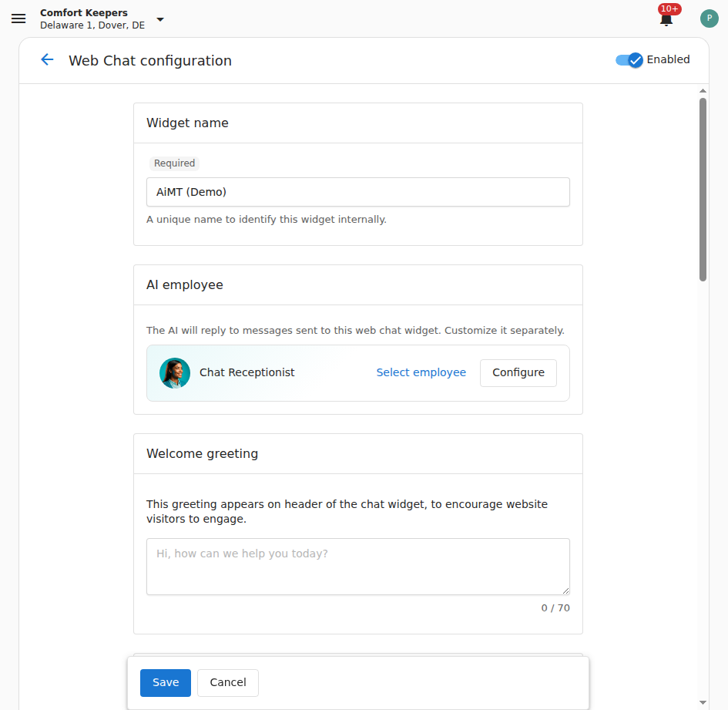Click the Welcome greeting section heading

[203, 453]
